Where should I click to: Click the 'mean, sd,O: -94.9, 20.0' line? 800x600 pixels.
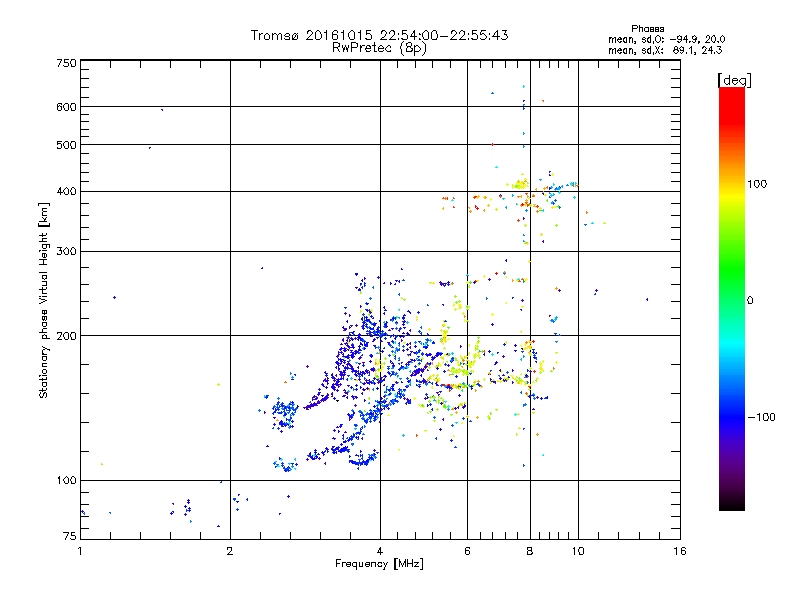[666, 39]
